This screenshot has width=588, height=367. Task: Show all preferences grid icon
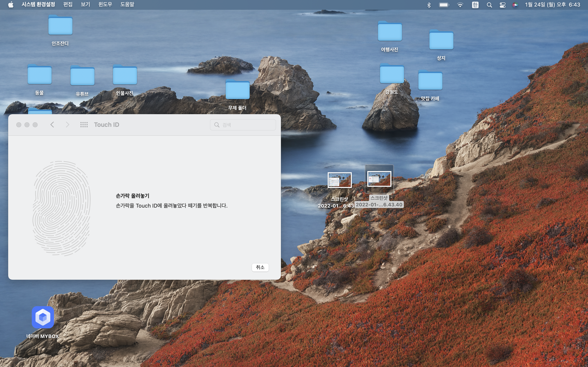[x=84, y=125]
